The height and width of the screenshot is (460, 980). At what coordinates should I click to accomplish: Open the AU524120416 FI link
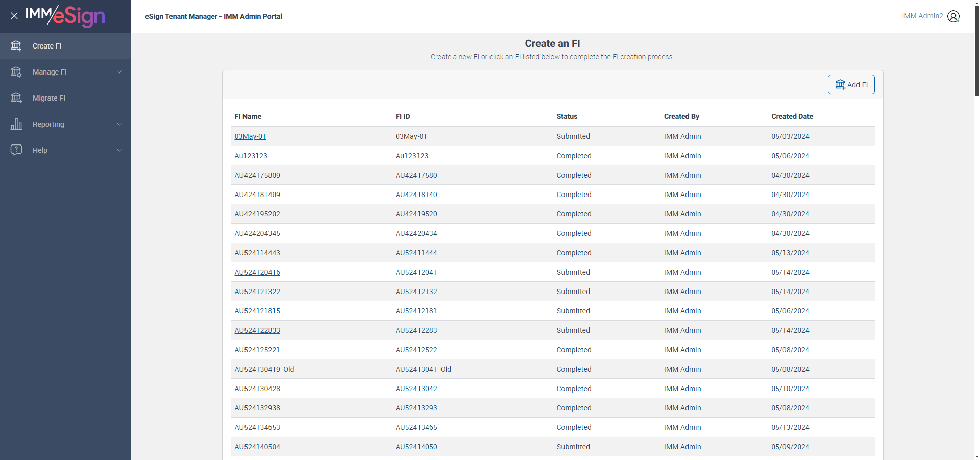257,272
